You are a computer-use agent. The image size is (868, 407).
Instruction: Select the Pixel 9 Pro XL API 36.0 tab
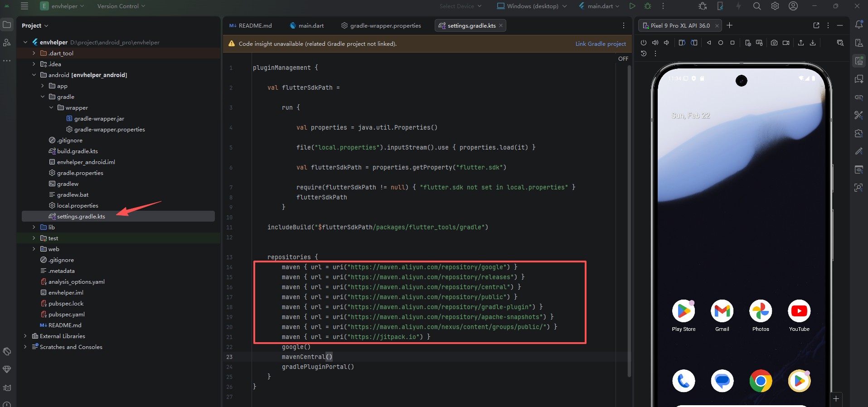point(680,25)
